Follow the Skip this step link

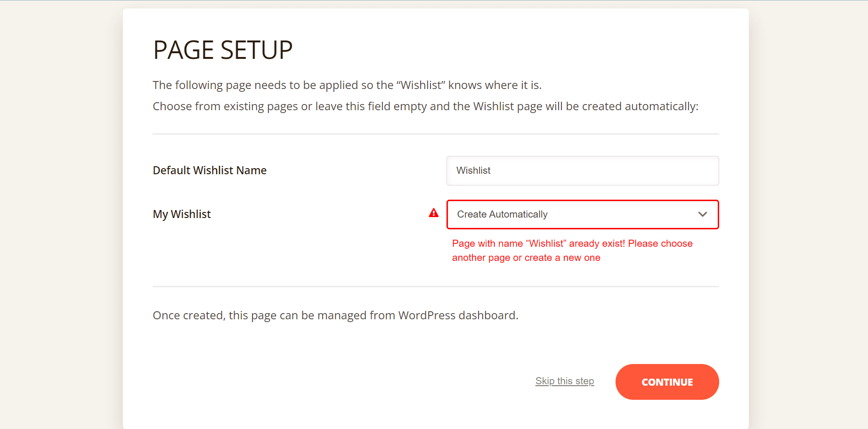pyautogui.click(x=565, y=381)
